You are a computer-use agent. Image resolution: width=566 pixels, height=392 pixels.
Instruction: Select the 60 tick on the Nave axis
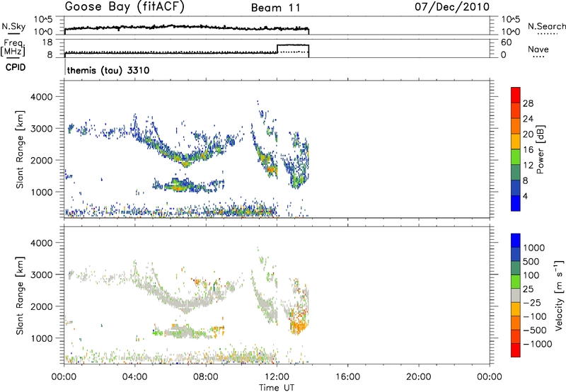[x=506, y=42]
